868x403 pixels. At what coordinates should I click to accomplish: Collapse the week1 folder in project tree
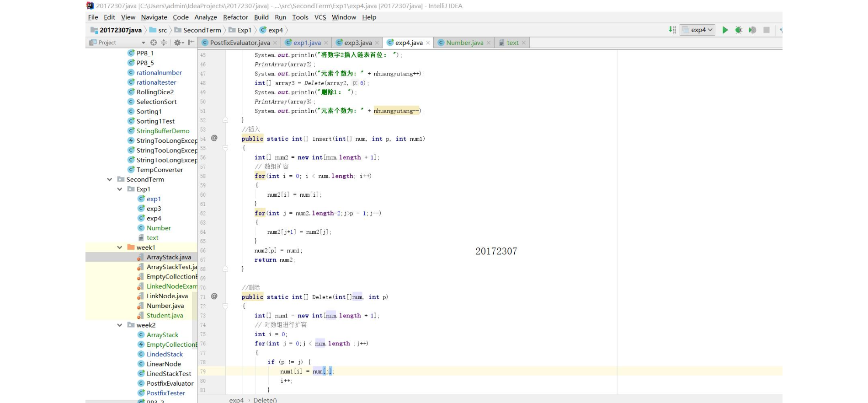click(120, 247)
